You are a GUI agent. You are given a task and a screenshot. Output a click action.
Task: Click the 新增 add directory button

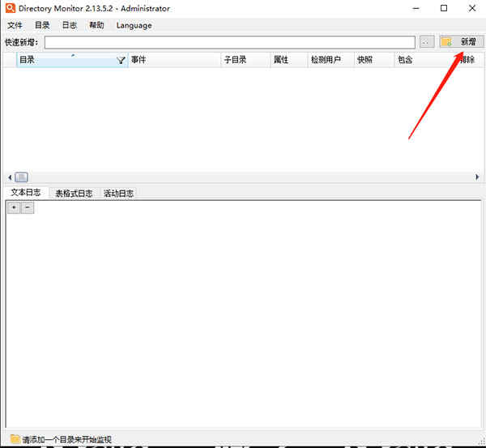[461, 42]
